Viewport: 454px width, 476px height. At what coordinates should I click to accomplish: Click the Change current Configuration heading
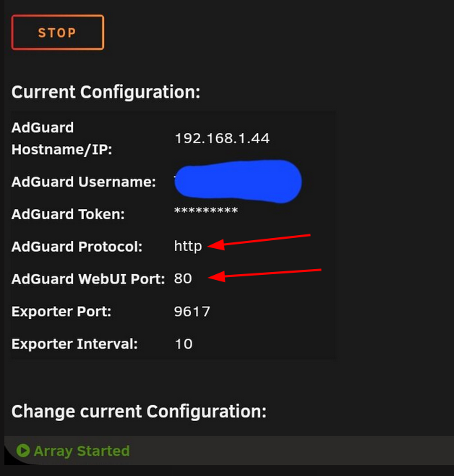139,412
